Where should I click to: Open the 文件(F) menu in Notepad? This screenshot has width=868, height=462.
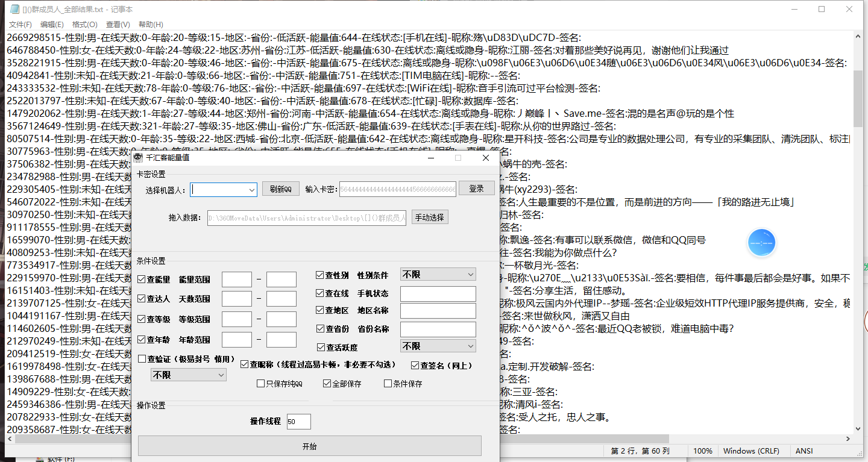pos(20,25)
